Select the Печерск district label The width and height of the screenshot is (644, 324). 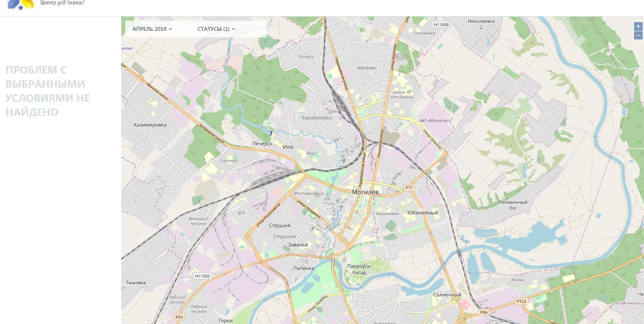(x=262, y=144)
